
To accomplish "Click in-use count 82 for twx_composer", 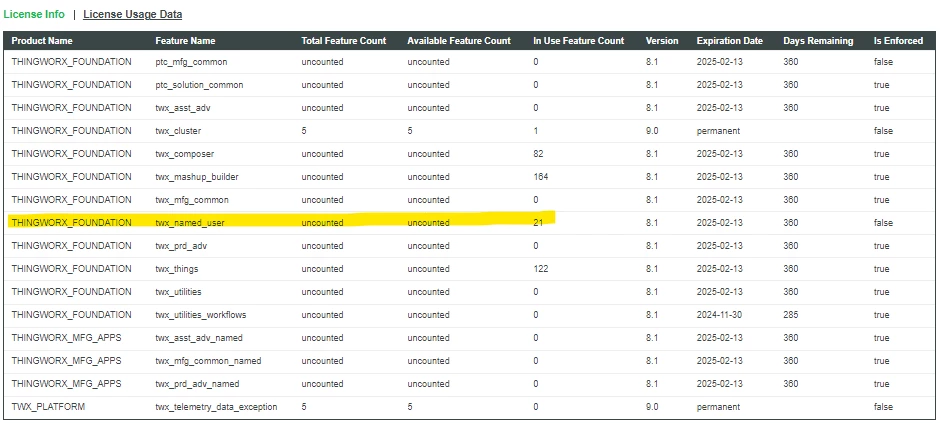I will click(x=538, y=154).
